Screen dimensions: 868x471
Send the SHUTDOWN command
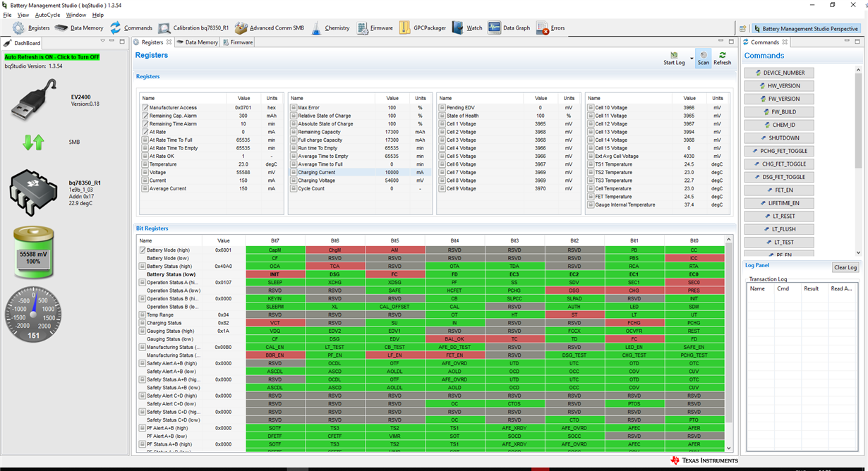[x=778, y=138]
